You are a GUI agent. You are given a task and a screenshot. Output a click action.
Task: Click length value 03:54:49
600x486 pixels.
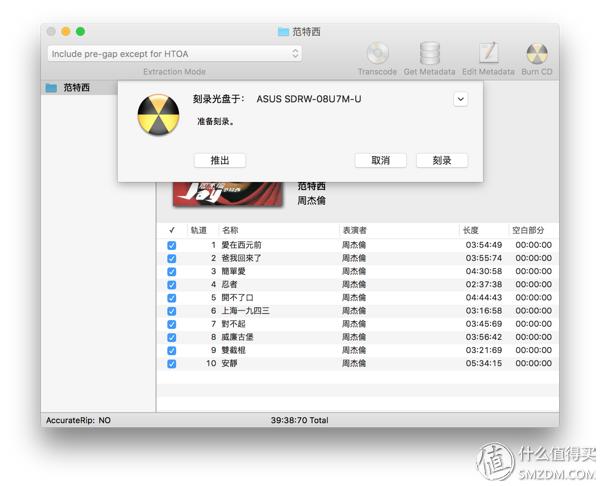pos(484,245)
